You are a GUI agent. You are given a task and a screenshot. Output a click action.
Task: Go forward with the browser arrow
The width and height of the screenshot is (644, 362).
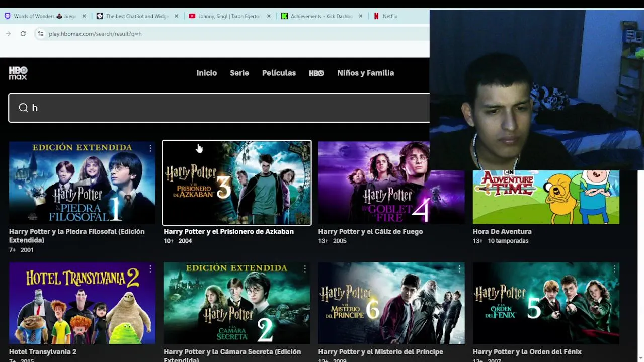[x=8, y=34]
